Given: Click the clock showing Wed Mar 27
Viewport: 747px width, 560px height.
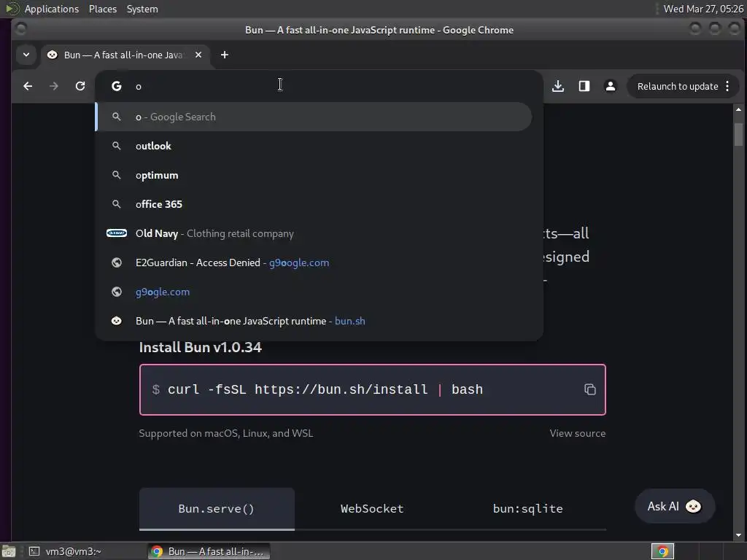Looking at the screenshot, I should pyautogui.click(x=703, y=9).
